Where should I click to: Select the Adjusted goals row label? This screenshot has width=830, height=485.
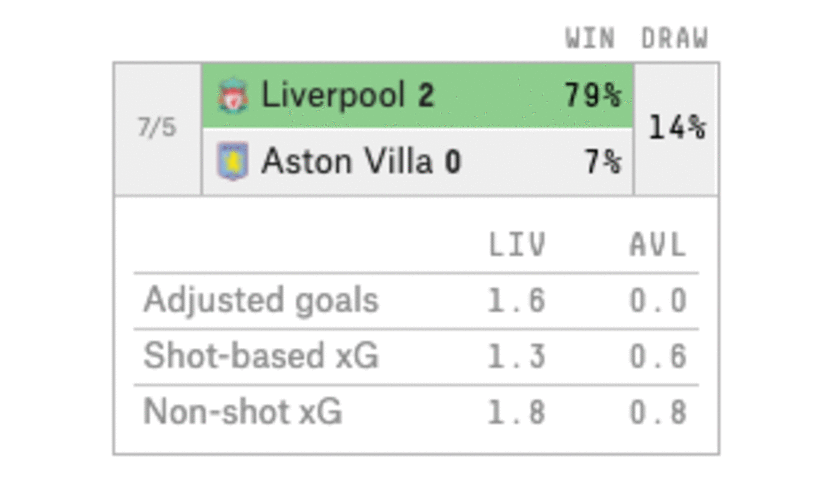click(x=261, y=300)
